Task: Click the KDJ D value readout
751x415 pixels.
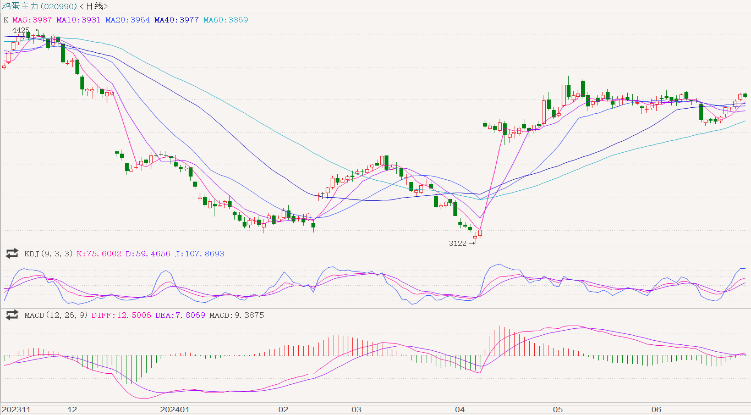Action: tap(148, 254)
